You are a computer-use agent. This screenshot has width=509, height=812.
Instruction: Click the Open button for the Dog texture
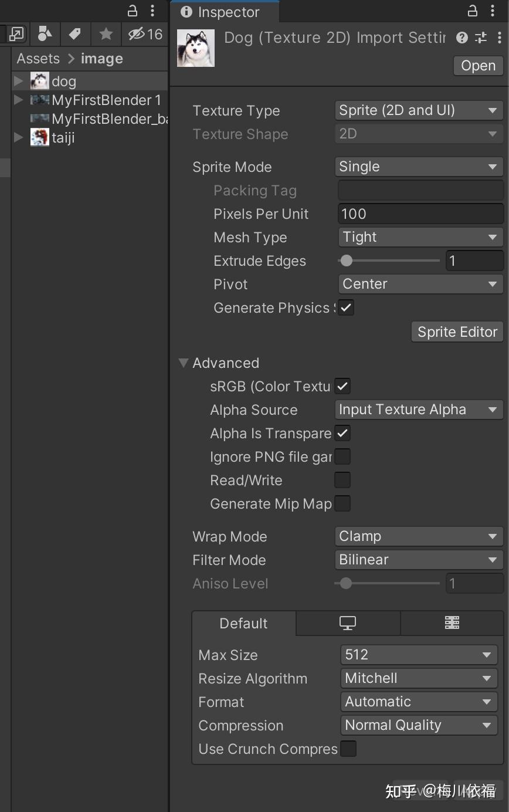tap(477, 65)
